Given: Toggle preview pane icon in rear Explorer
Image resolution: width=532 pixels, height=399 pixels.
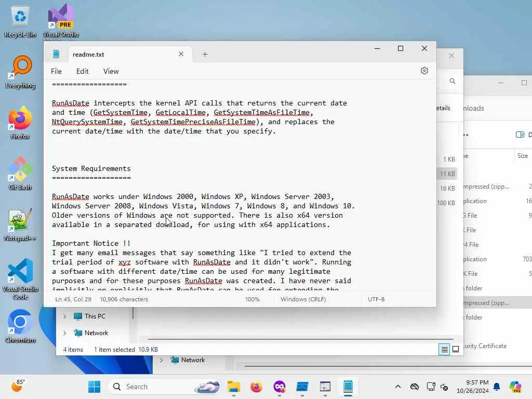Looking at the screenshot, I should (520, 135).
